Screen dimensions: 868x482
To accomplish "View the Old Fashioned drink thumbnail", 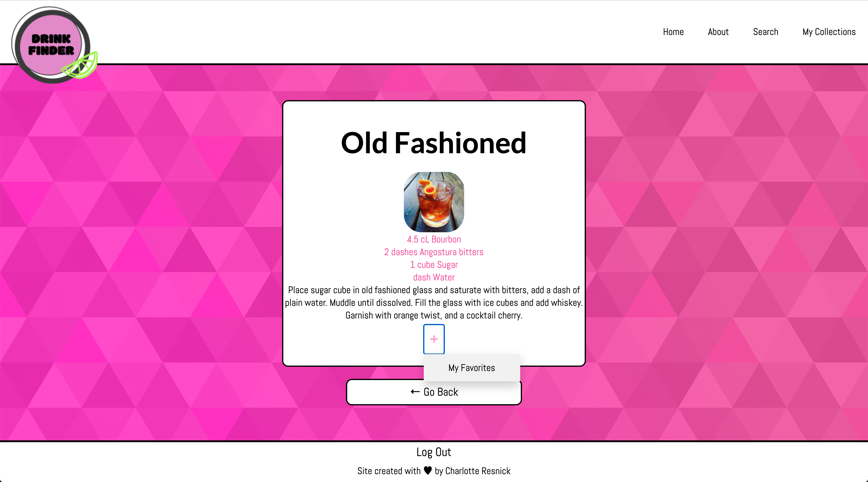I will 434,201.
